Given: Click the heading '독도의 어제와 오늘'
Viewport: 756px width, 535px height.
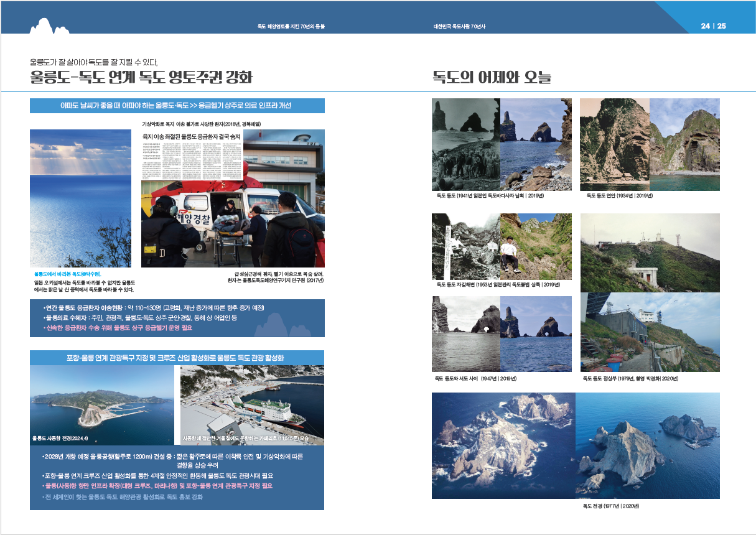Looking at the screenshot, I should click(x=492, y=78).
